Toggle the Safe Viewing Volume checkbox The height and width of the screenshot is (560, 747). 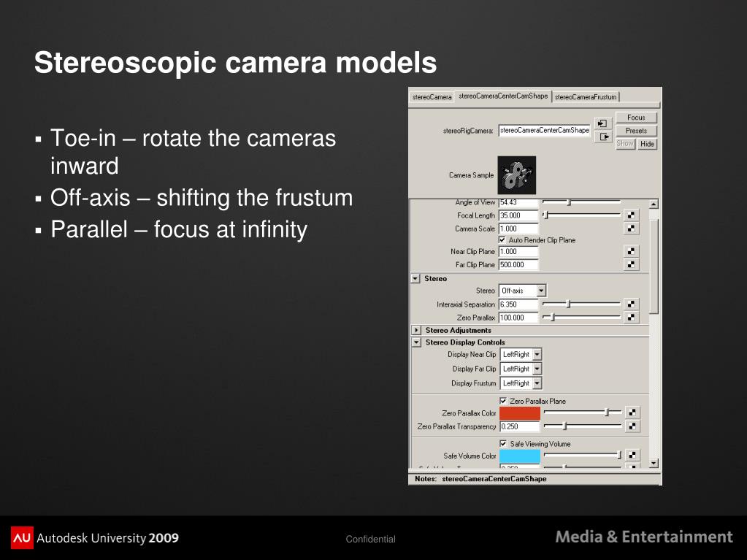[503, 443]
